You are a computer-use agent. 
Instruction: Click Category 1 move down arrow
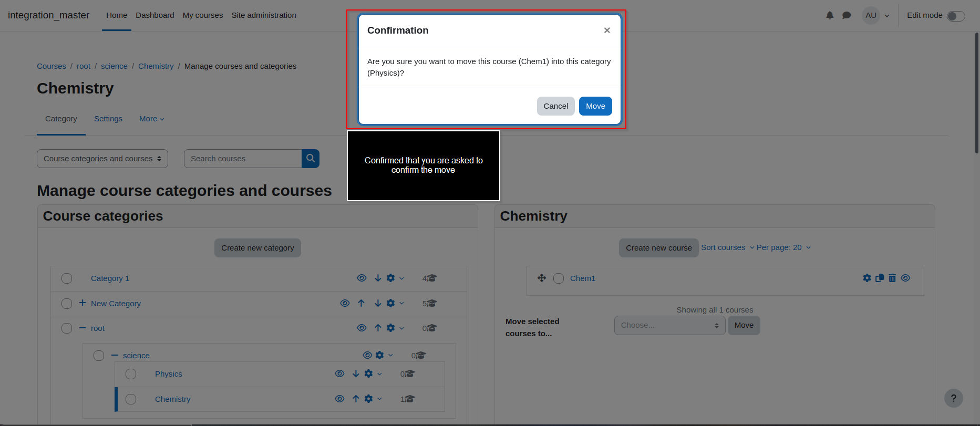[x=378, y=278]
